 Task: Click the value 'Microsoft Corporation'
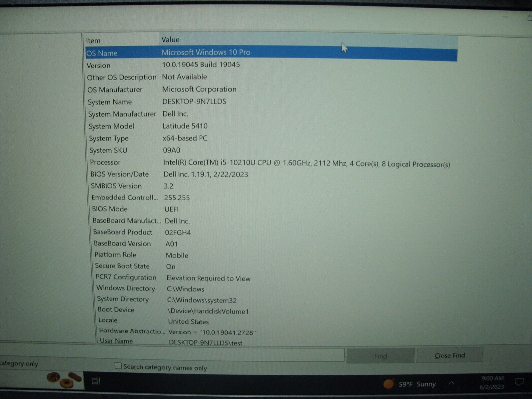[x=199, y=89]
